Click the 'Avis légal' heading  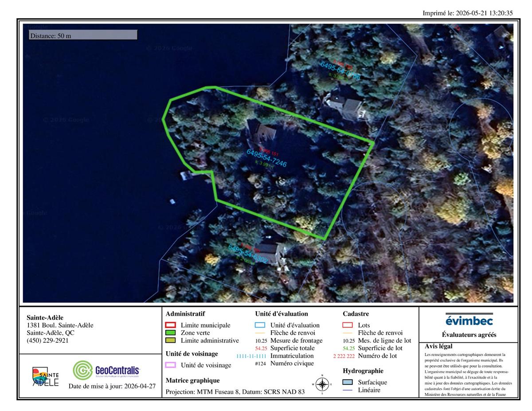coord(438,347)
